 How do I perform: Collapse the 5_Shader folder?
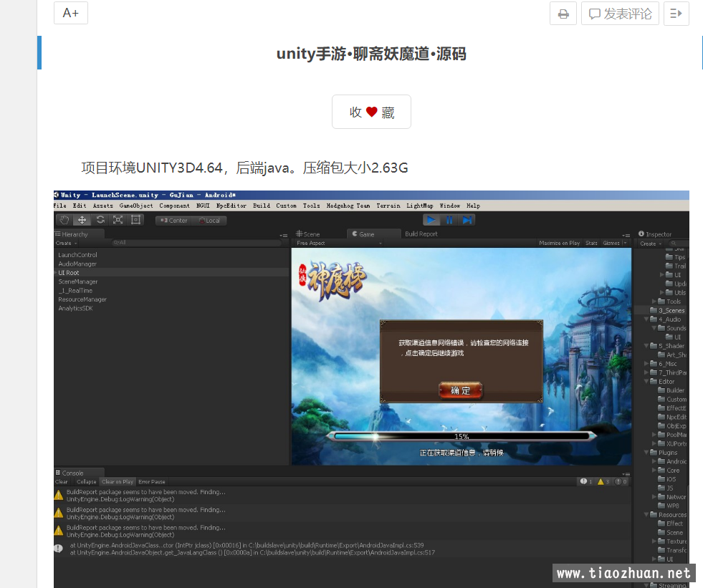coord(646,346)
